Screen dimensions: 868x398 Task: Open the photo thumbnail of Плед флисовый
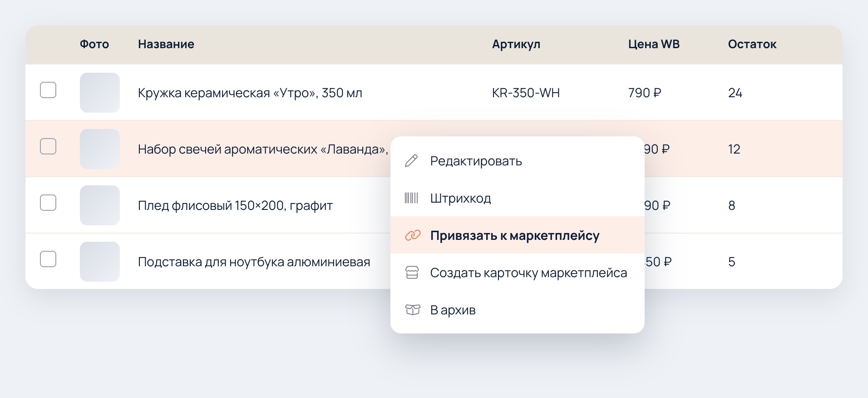(x=100, y=205)
